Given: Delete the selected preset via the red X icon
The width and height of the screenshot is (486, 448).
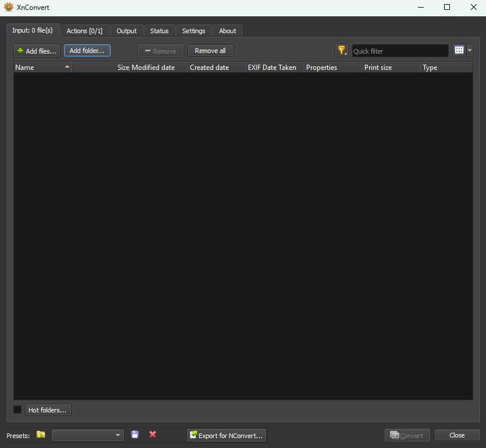Looking at the screenshot, I should click(152, 435).
